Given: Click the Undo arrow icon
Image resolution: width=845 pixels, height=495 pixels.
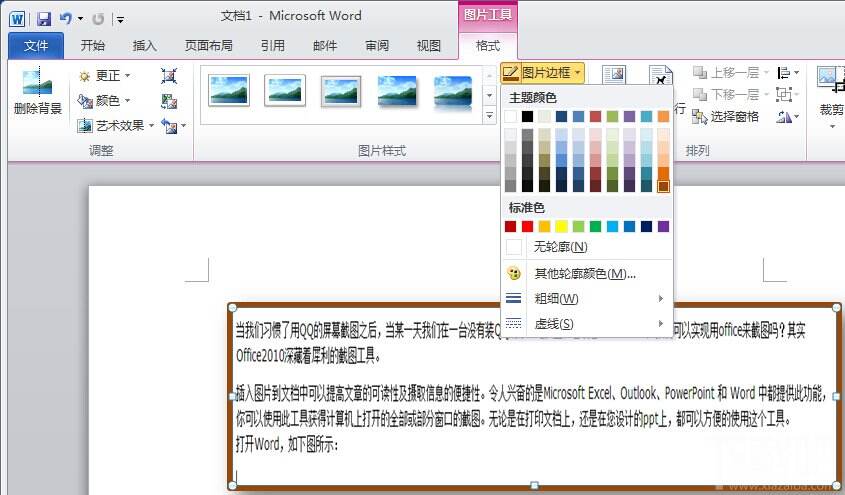Looking at the screenshot, I should click(65, 18).
